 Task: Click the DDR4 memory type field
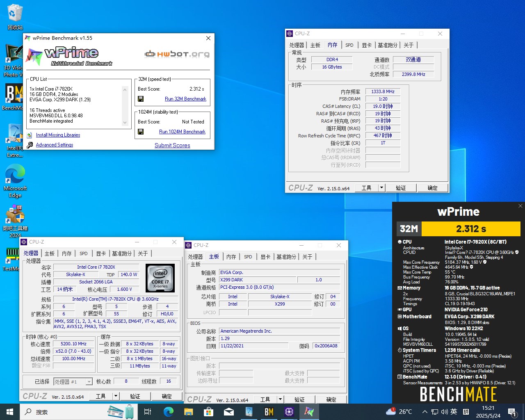pyautogui.click(x=332, y=59)
